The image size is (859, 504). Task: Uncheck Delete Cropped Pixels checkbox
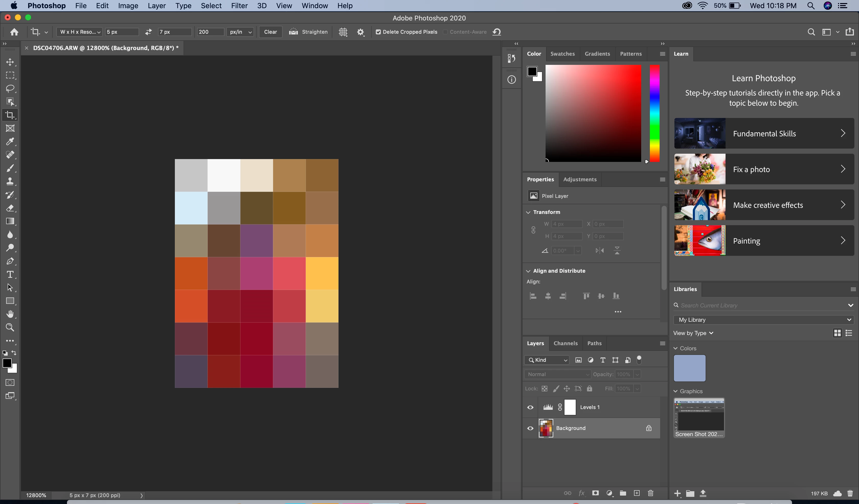(x=378, y=32)
